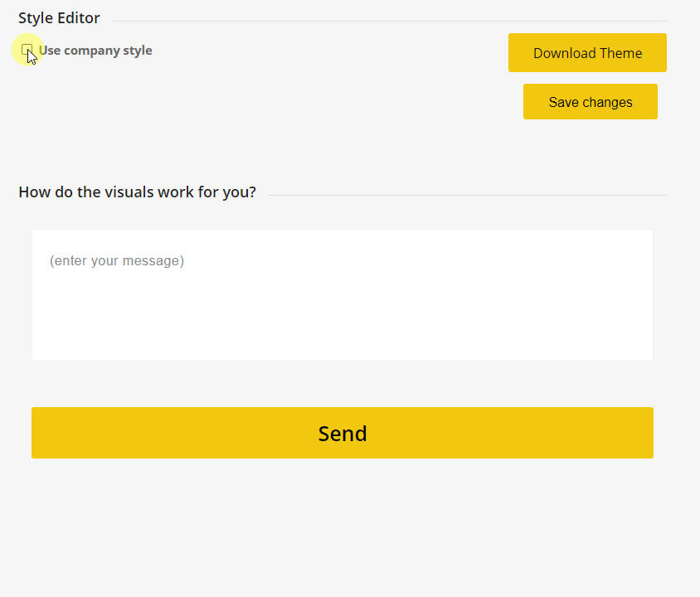Viewport: 700px width, 597px height.
Task: Click the "(enter your message)" placeholder text
Action: coord(117,261)
